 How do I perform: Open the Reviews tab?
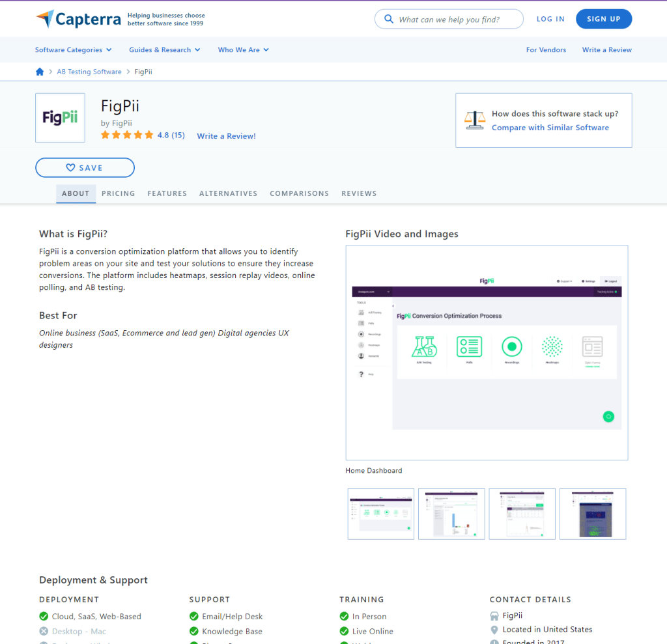[x=359, y=193]
